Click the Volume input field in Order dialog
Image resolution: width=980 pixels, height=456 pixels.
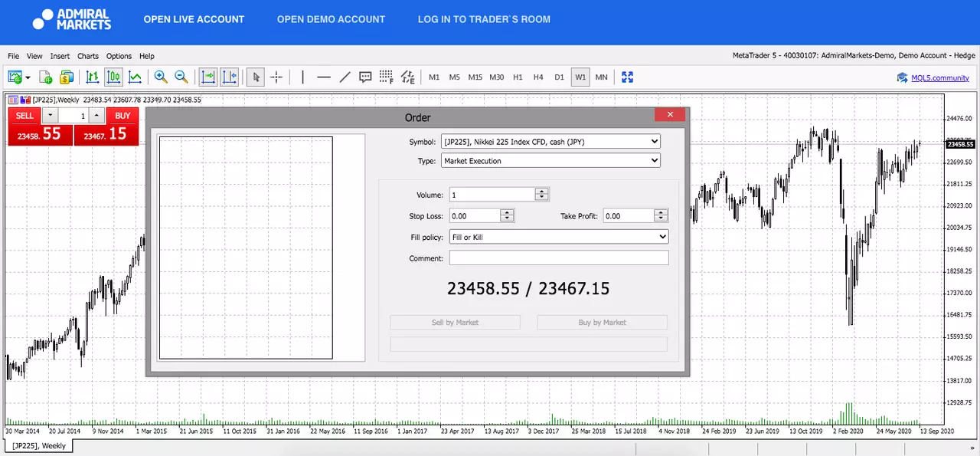point(492,195)
